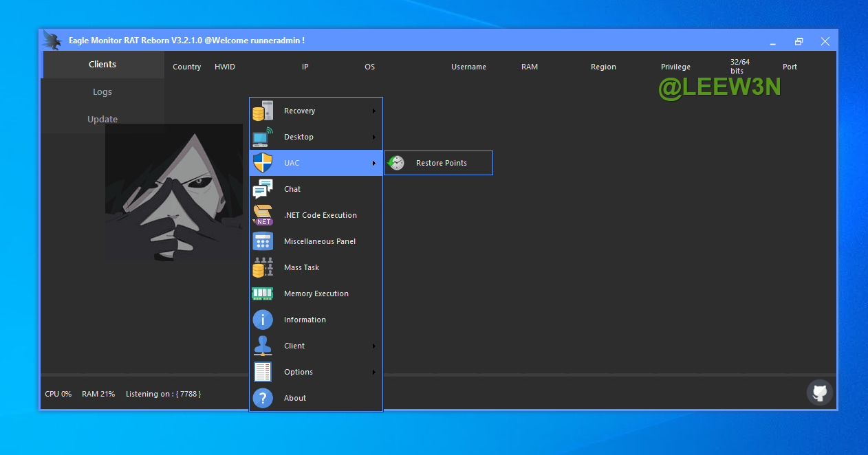Click the anime avatar image

tap(173, 192)
